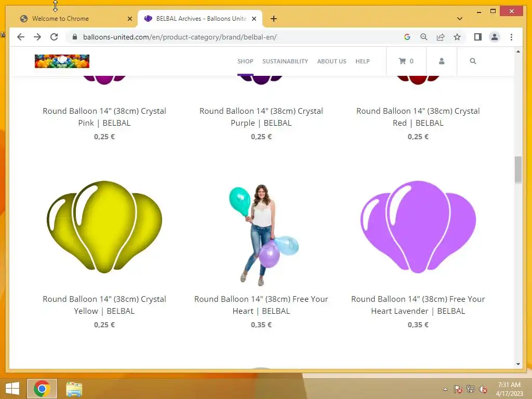Viewport: 532px width, 399px height.
Task: Close the Welcome to Chrome tab
Action: [x=129, y=19]
